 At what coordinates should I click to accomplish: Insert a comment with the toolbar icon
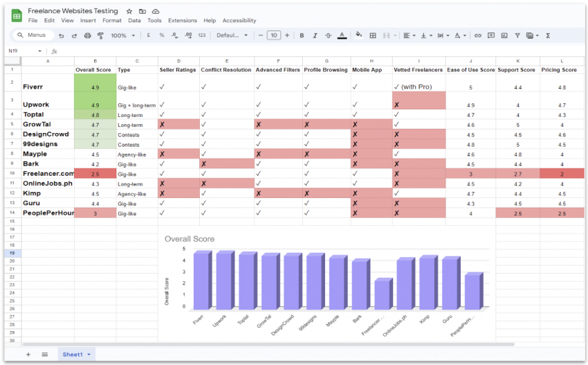point(491,35)
